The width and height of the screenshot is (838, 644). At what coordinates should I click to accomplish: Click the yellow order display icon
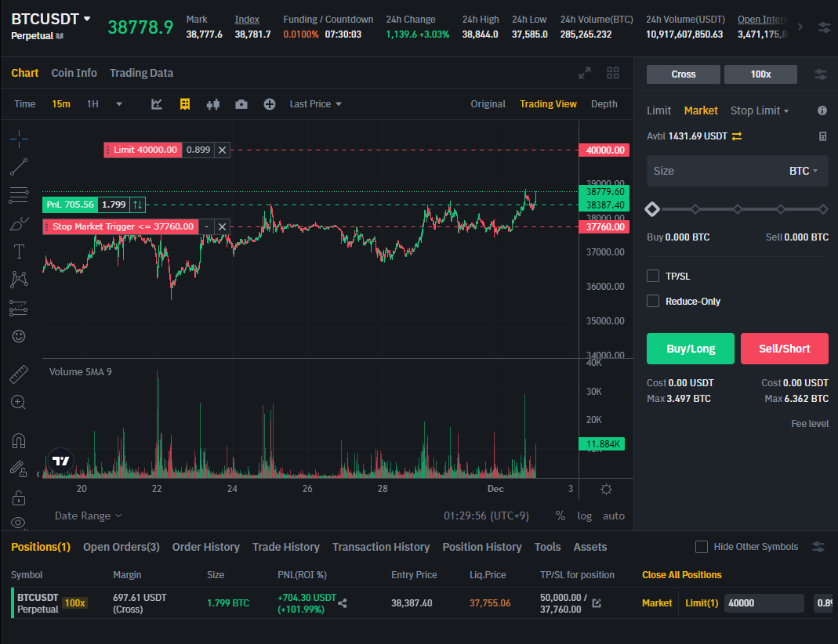(185, 104)
